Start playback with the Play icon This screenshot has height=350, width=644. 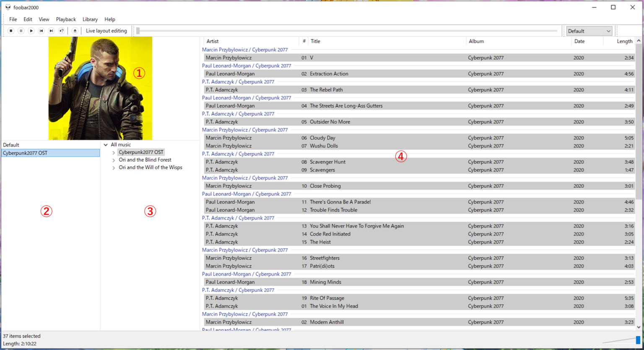point(31,31)
